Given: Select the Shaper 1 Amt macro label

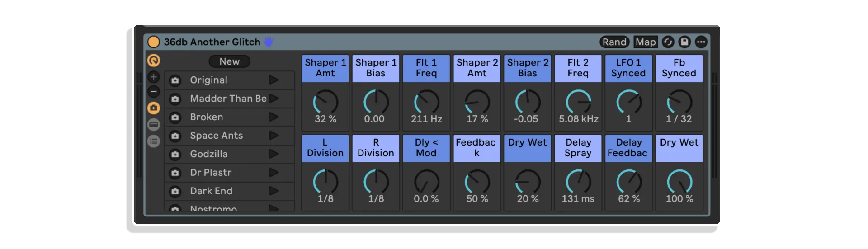Looking at the screenshot, I should 325,68.
